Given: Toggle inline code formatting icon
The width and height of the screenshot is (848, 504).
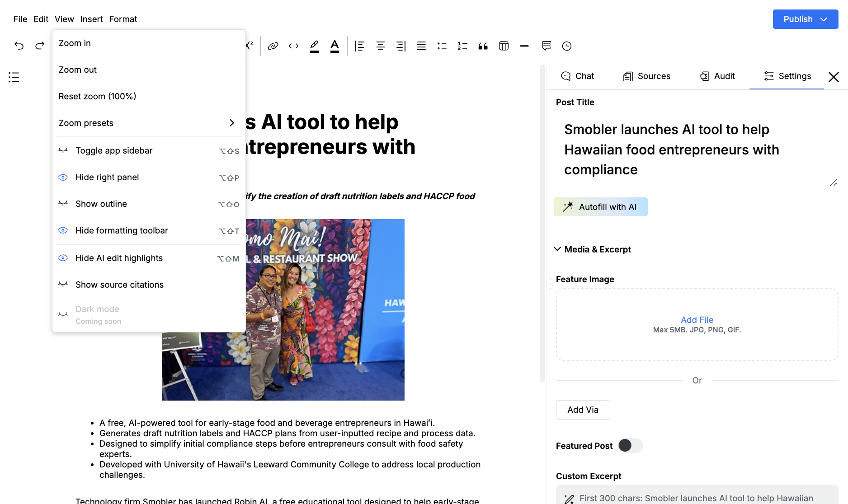Looking at the screenshot, I should (294, 46).
